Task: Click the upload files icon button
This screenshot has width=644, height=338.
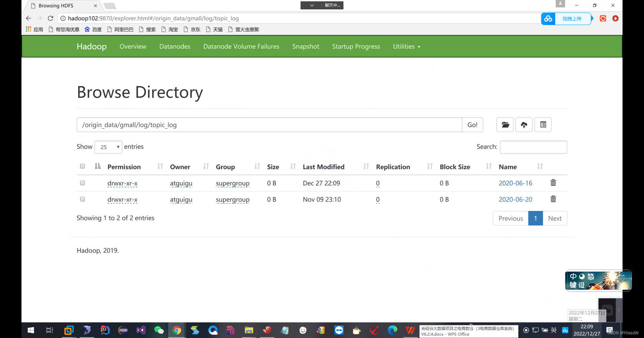Action: (524, 125)
